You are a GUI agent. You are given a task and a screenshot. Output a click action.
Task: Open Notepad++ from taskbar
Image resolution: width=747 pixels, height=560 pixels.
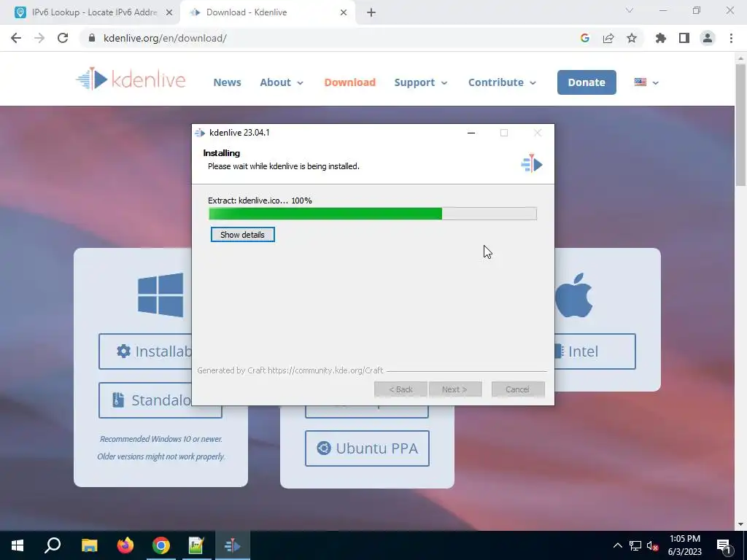click(196, 545)
